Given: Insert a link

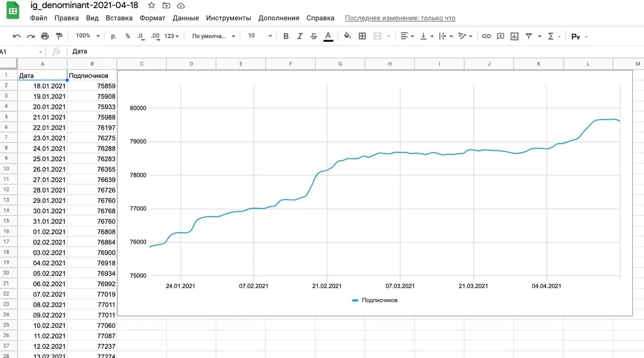Looking at the screenshot, I should pos(487,36).
